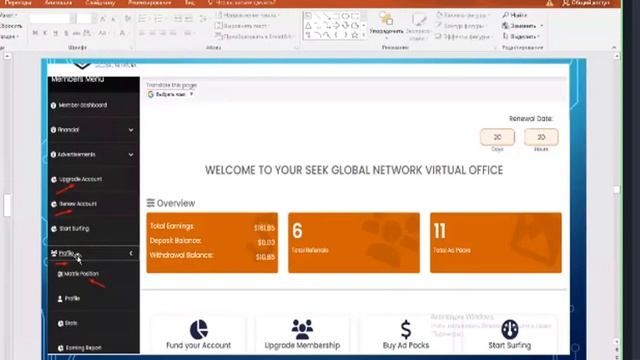The image size is (640, 360).
Task: Expand the shapes gallery more arrow
Action: click(364, 36)
